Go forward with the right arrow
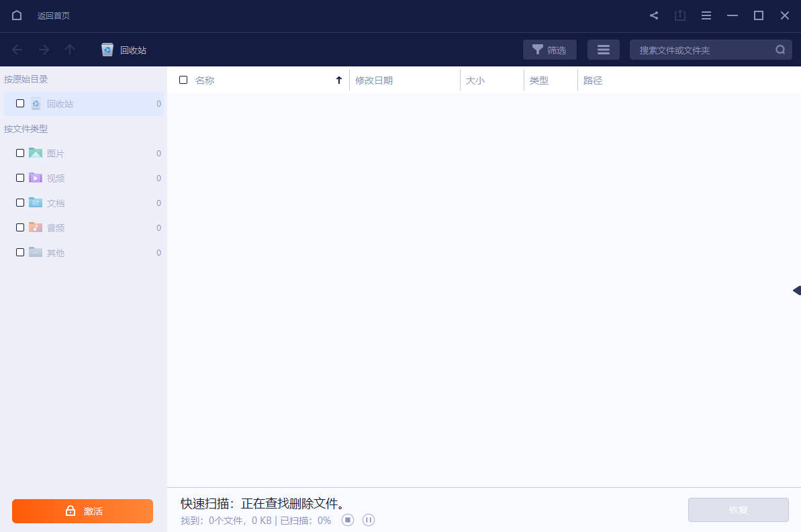801x532 pixels. [44, 50]
